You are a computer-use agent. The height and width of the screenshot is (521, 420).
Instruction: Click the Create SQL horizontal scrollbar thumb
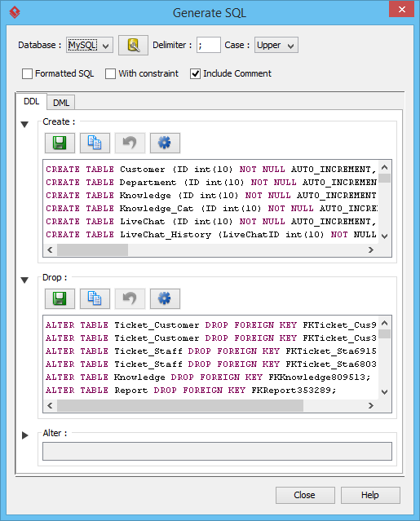pos(92,249)
